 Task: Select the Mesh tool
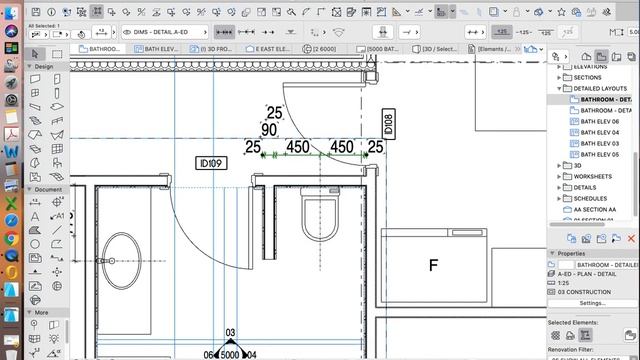coord(57,177)
